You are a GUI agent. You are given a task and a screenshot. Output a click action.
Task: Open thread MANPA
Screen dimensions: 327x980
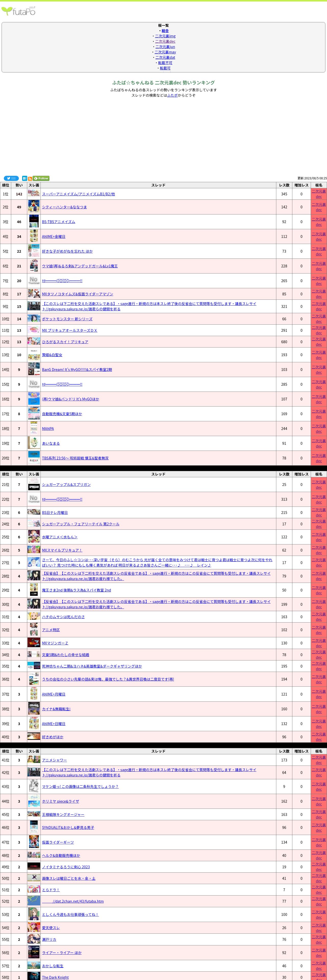(x=48, y=429)
